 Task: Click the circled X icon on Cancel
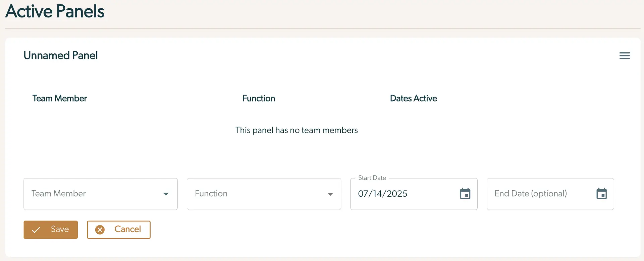tap(100, 230)
